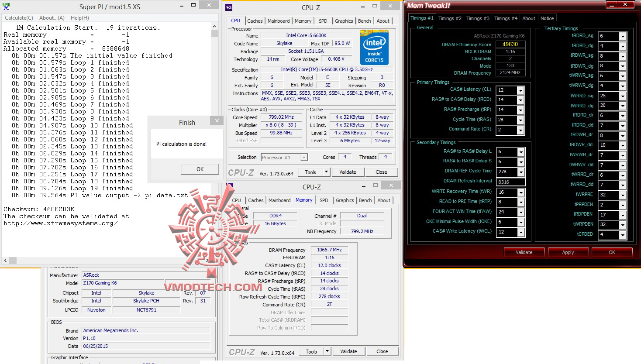
Task: Switch to Timings #2 tab in Mem TweakIt
Action: pyautogui.click(x=450, y=18)
